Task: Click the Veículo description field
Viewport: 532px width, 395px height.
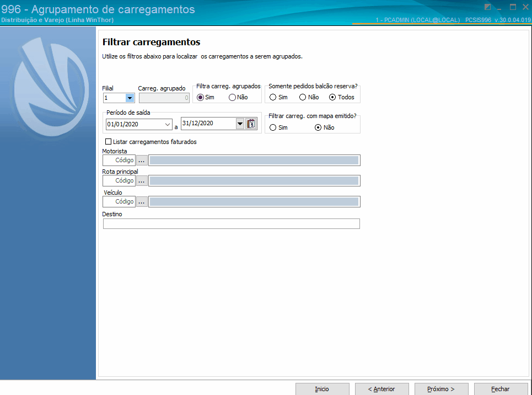Action: 254,202
